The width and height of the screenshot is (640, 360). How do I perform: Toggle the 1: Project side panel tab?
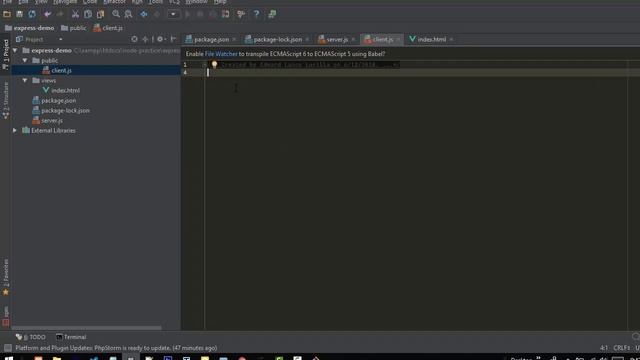6,54
